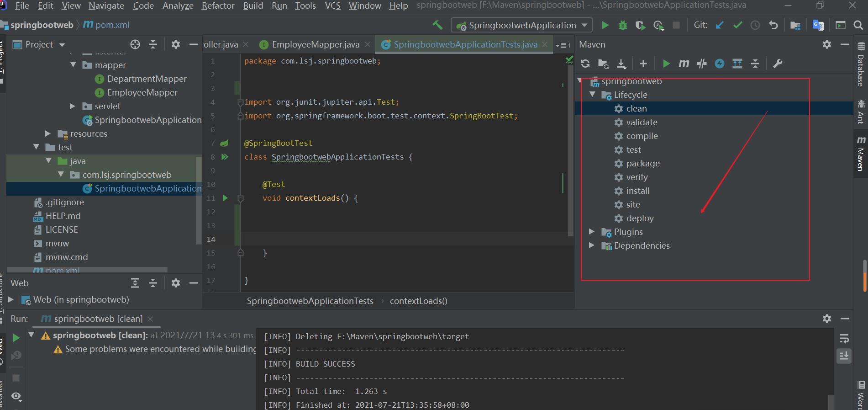Collapse all in Project panel
868x410 pixels.
[x=153, y=44]
